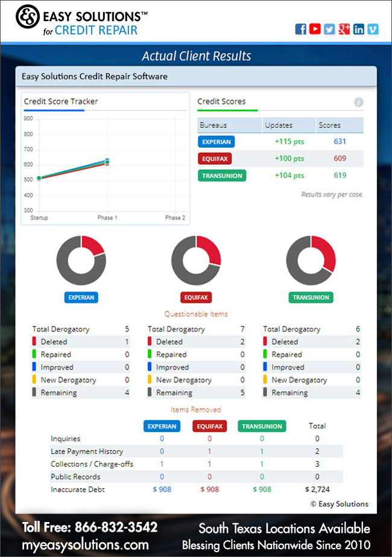Click Equifax score 609
Image resolution: width=392 pixels, height=557 pixels.
click(340, 159)
